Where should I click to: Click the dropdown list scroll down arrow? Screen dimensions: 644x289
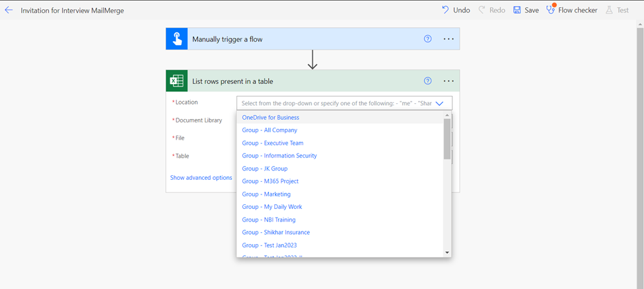coord(447,253)
